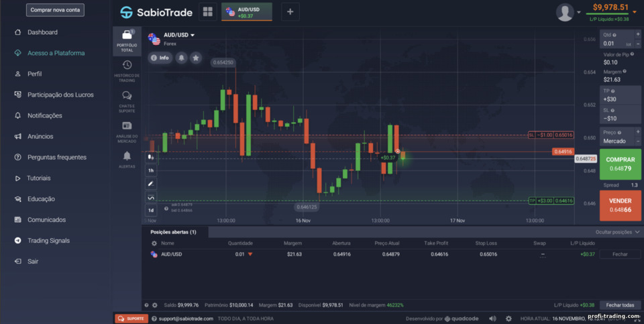The width and height of the screenshot is (644, 324).
Task: Click the SUPORTE button
Action: 131,319
